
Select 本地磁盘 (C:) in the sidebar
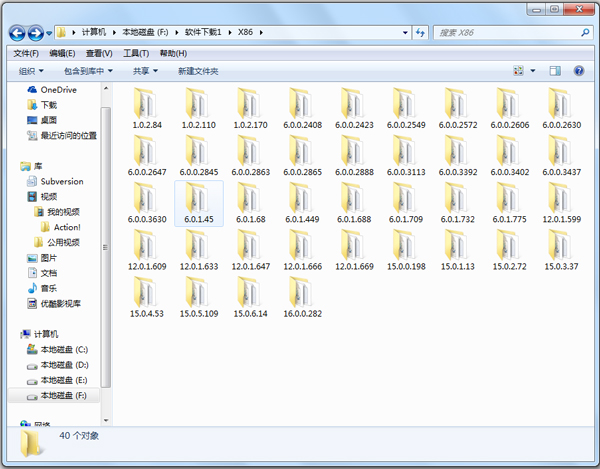pyautogui.click(x=64, y=349)
